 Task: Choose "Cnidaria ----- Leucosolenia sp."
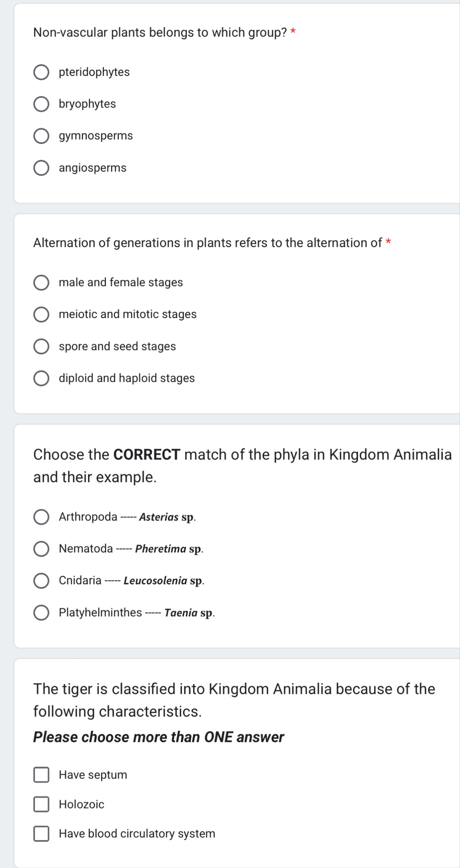pos(42,581)
